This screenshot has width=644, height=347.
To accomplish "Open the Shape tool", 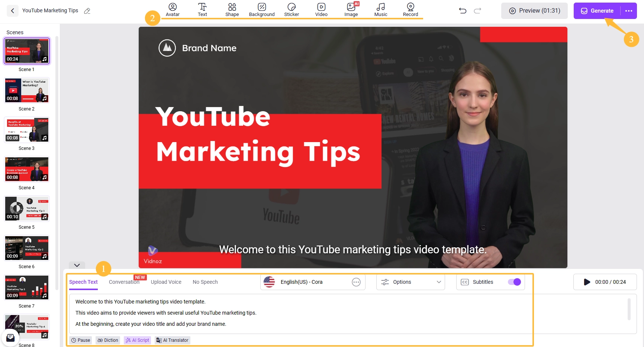I will pos(232,10).
